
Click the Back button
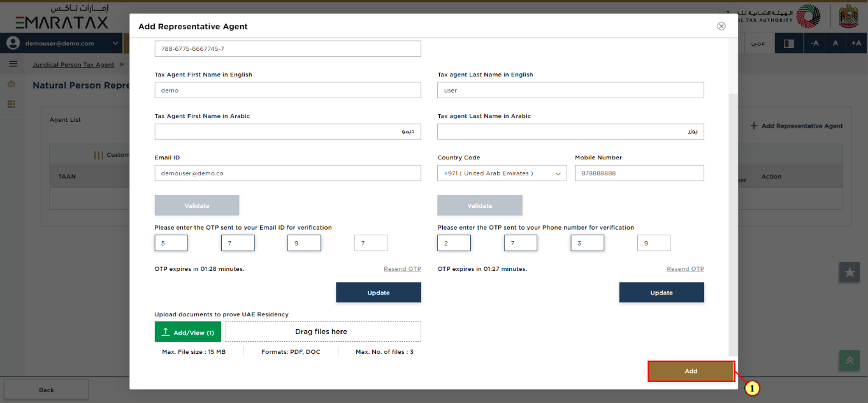click(47, 390)
